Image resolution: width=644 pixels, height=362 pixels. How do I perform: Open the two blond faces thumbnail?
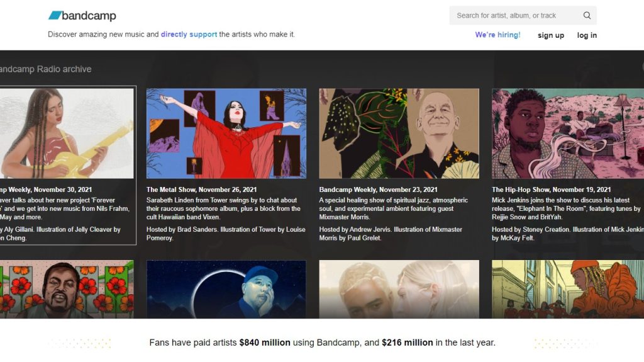[x=399, y=289]
